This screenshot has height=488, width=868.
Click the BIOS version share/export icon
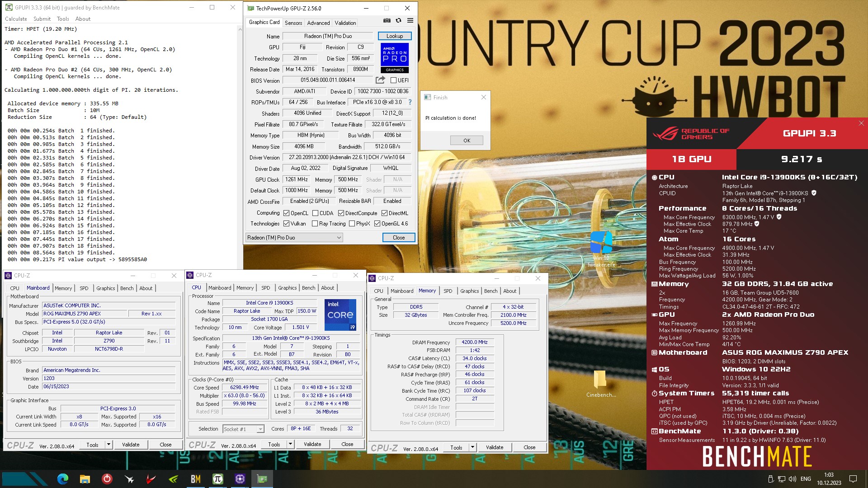[x=380, y=80]
